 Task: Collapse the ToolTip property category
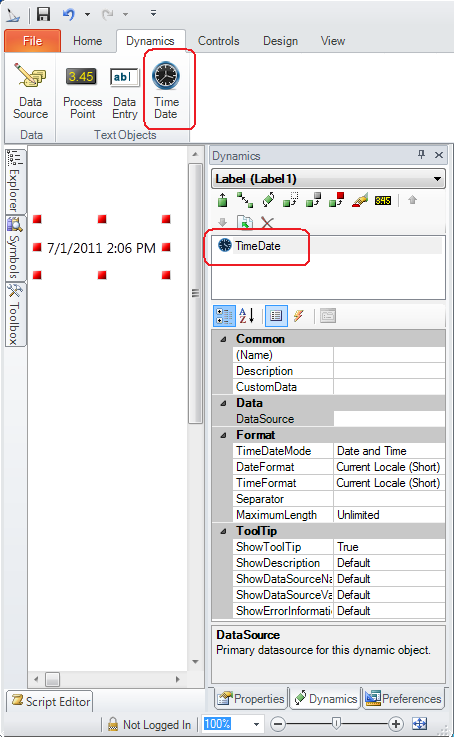pos(223,531)
